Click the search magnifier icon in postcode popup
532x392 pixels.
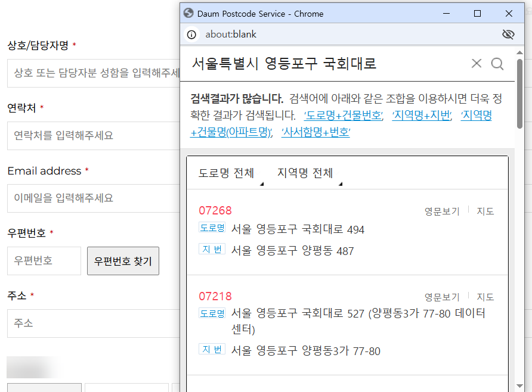point(497,64)
